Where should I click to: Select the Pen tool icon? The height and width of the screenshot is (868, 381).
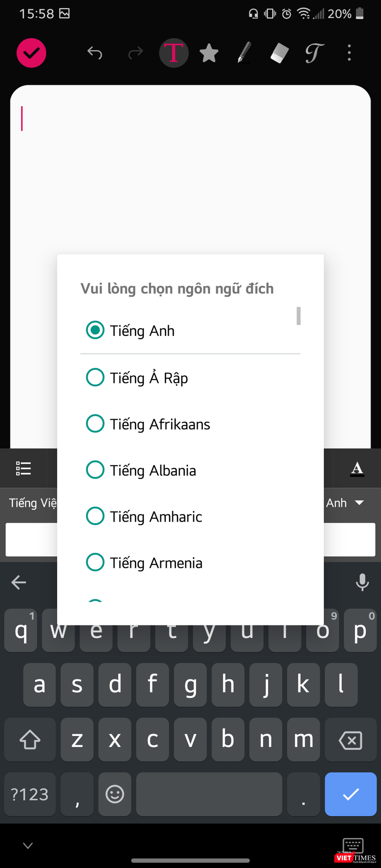pyautogui.click(x=244, y=53)
